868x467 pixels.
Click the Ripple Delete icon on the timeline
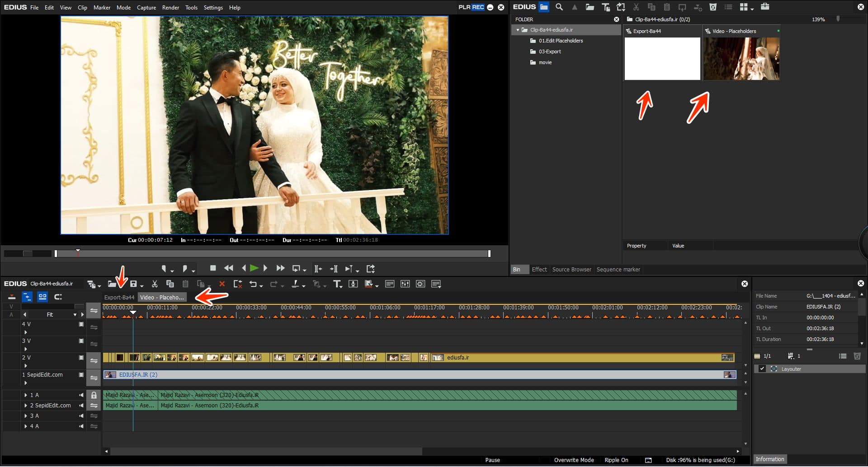tap(237, 284)
